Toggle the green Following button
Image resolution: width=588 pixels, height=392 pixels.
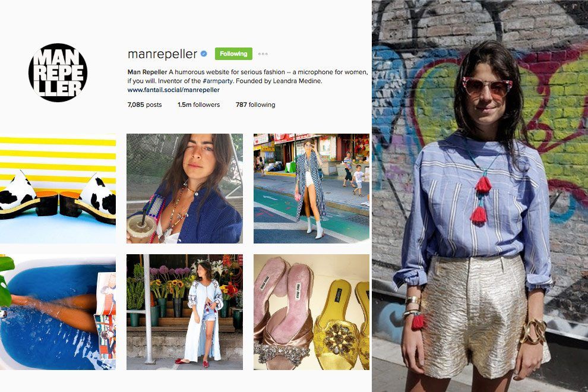tap(233, 53)
